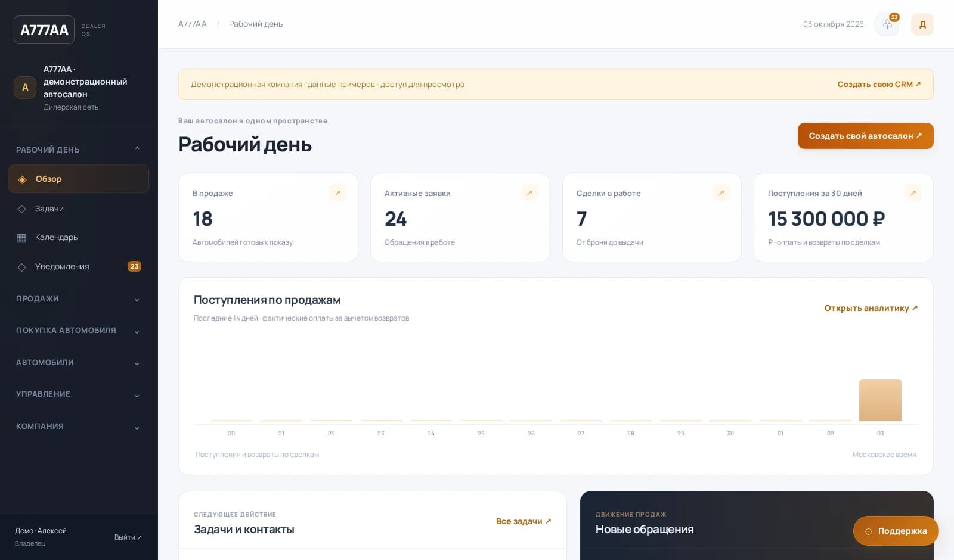Open the user avatar "Д" menu

click(922, 24)
